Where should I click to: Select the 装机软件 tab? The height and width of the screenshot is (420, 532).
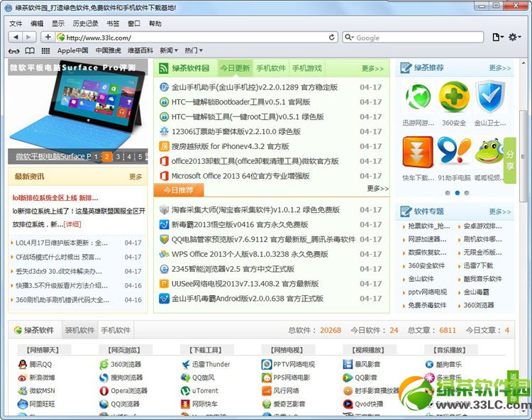click(x=79, y=330)
